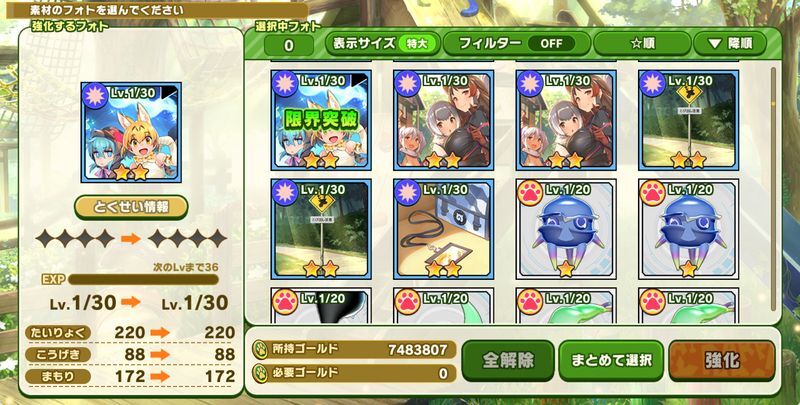This screenshot has height=405, width=800.
Task: Click the paw icon next to 所持ゴールド
Action: coord(260,350)
